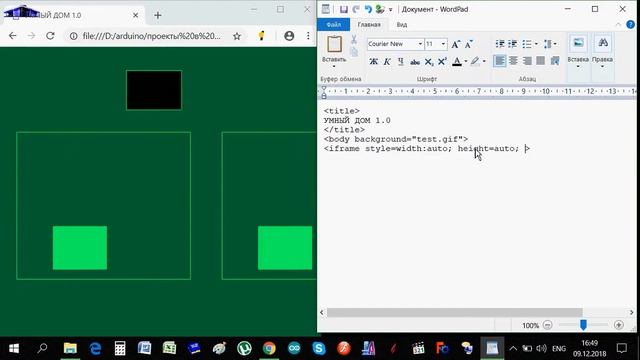Click the WordPad zoom in plus button

point(619,325)
